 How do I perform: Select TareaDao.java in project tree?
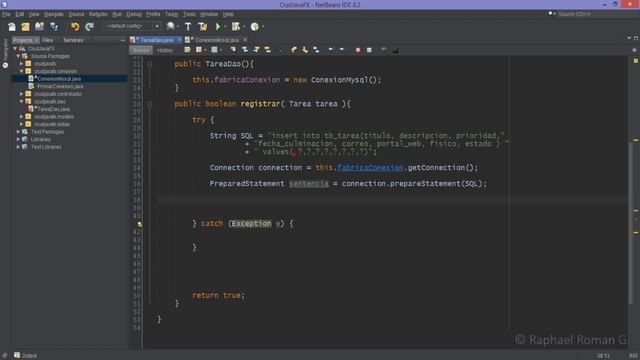(53, 109)
